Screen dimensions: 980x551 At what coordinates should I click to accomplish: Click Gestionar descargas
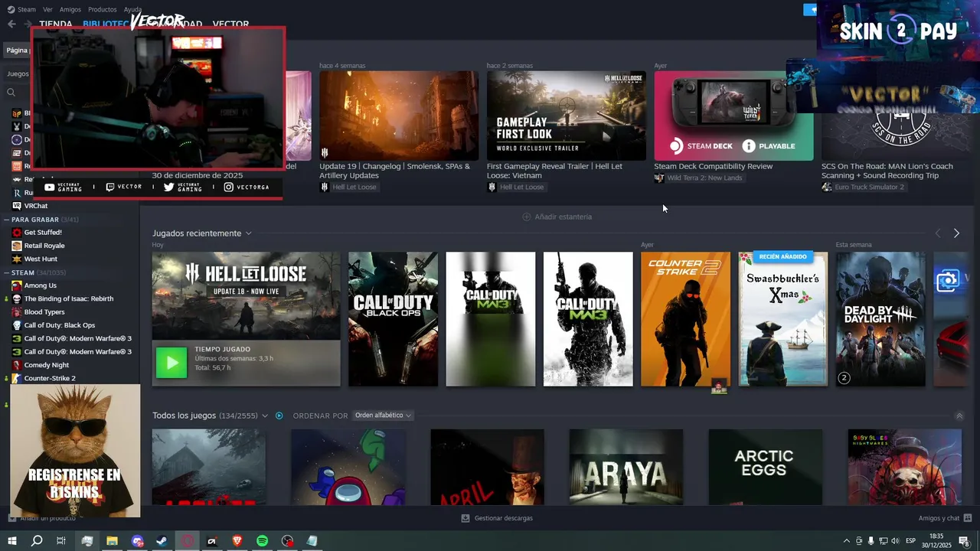click(503, 518)
